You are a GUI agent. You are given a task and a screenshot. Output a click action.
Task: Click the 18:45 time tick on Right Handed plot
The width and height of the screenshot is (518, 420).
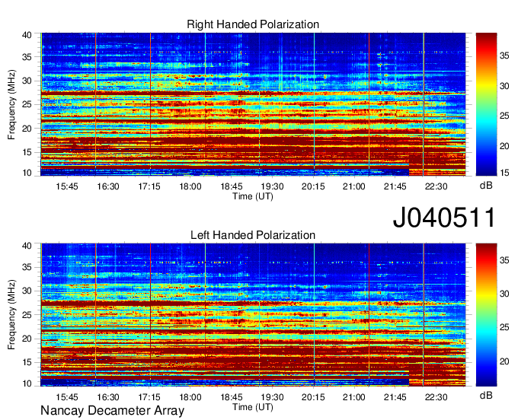(x=232, y=186)
